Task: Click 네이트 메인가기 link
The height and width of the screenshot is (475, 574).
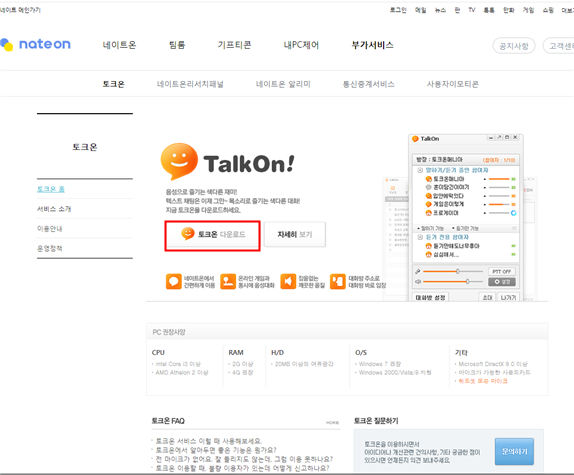Action: point(20,10)
